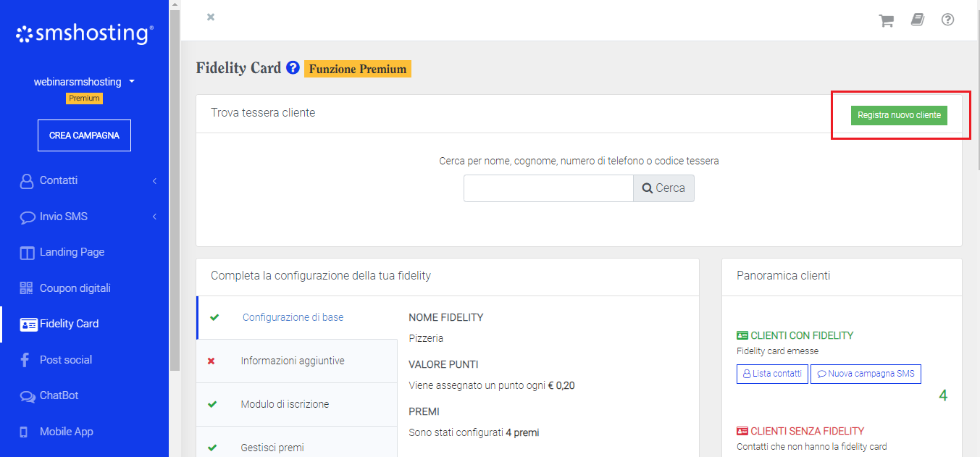
Task: Expand the Invio SMS submenu chevron
Action: pos(154,216)
